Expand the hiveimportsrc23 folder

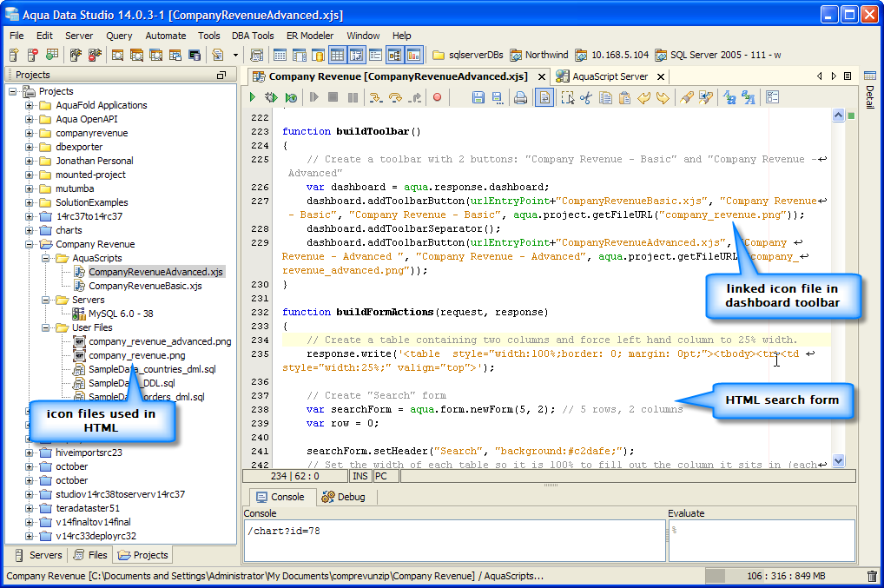click(29, 453)
